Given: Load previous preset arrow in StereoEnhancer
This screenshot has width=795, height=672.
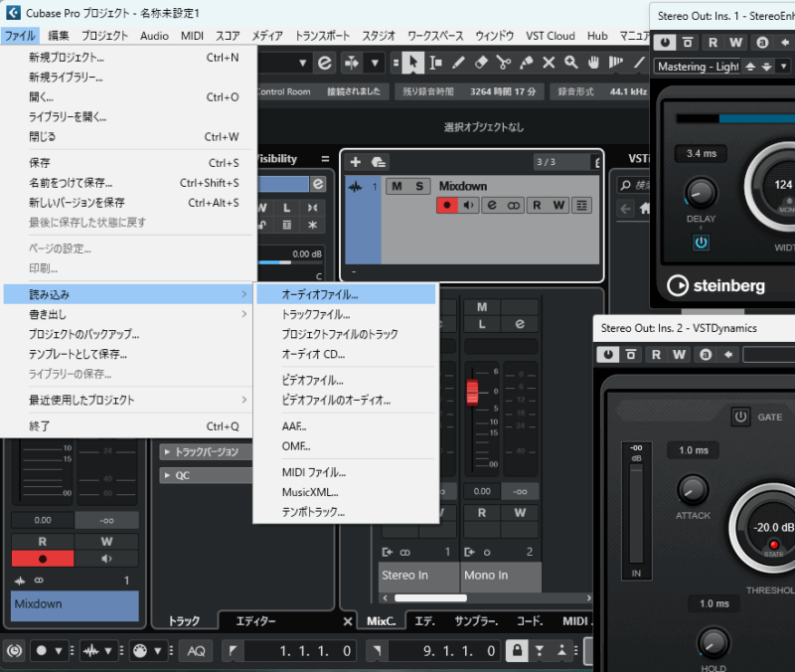Looking at the screenshot, I should click(x=751, y=67).
